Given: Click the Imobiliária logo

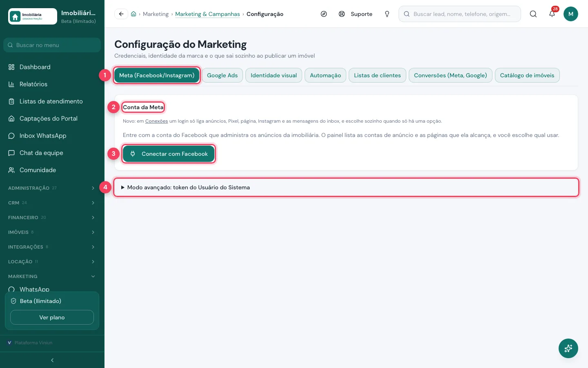Looking at the screenshot, I should [33, 16].
